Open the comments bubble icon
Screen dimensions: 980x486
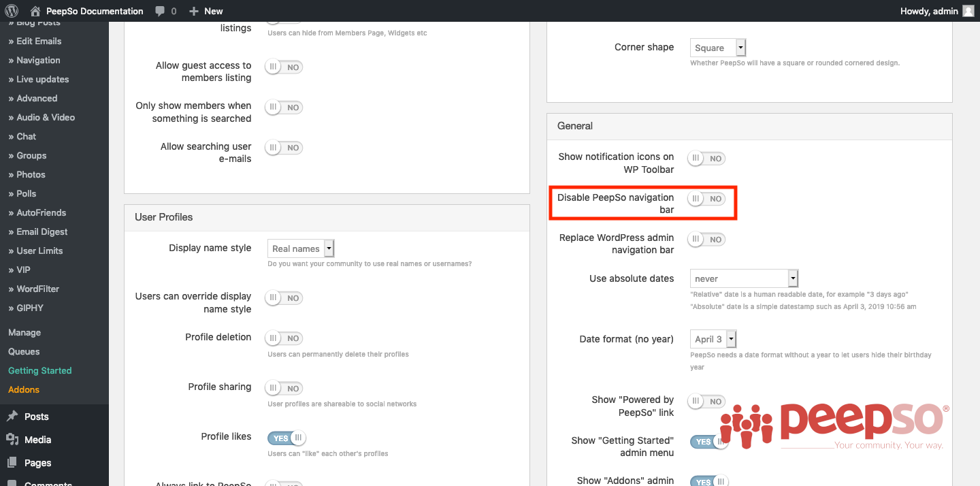[x=160, y=11]
